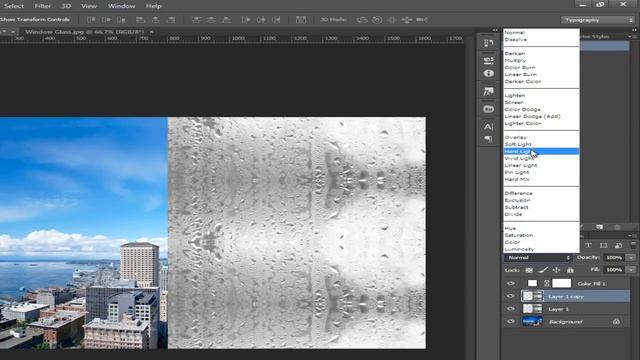The image size is (640, 360).
Task: Open the Fill slider arrow
Action: (x=631, y=270)
